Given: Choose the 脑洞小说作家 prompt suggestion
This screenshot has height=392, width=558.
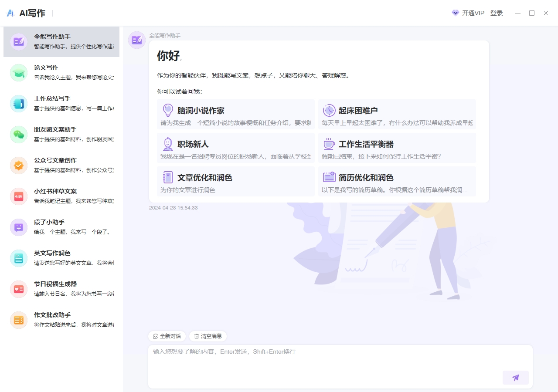Looking at the screenshot, I should (x=236, y=115).
